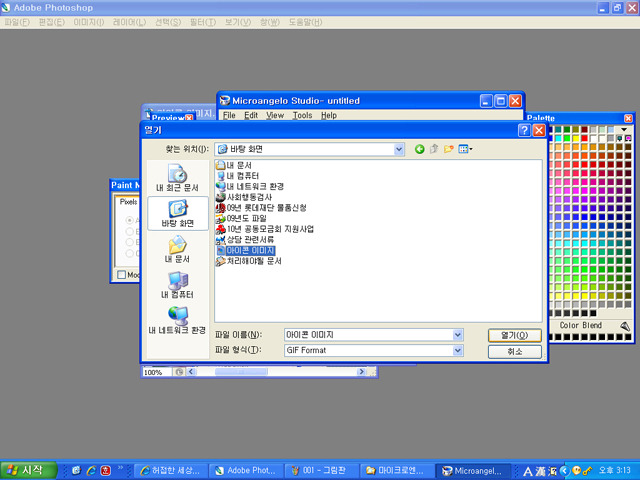
Task: Select 바탕 화면 in the places bar
Action: click(x=178, y=213)
